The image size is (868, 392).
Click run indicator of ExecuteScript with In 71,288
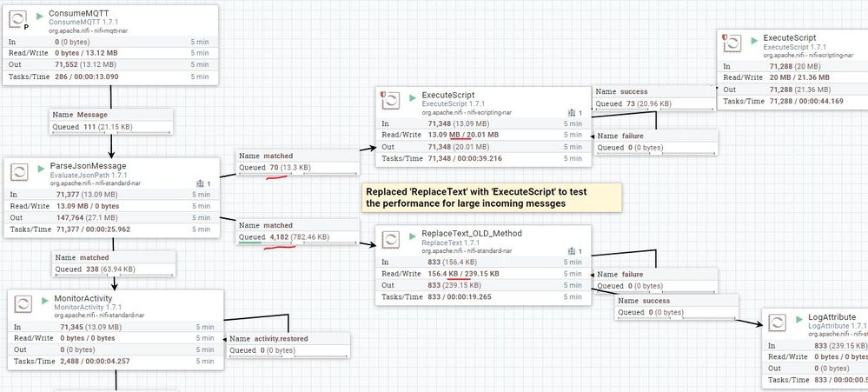click(x=754, y=41)
